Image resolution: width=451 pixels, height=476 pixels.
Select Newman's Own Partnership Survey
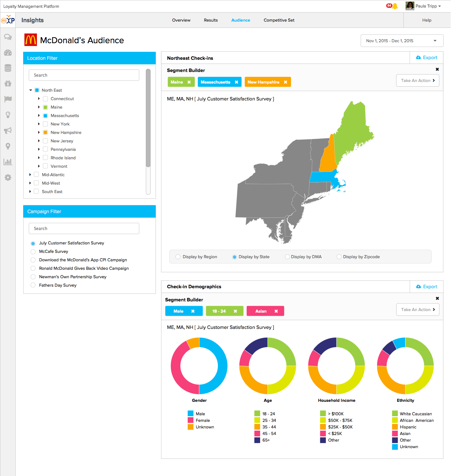33,277
